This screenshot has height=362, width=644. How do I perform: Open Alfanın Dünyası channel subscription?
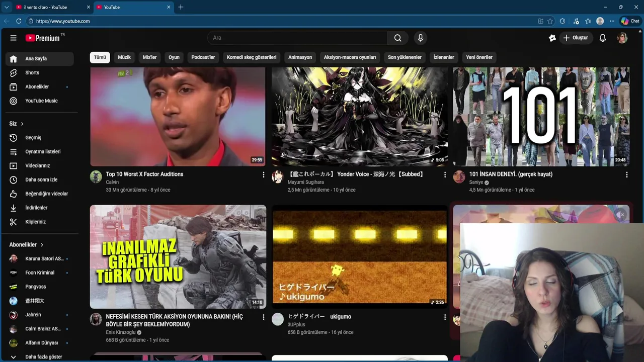click(x=40, y=343)
